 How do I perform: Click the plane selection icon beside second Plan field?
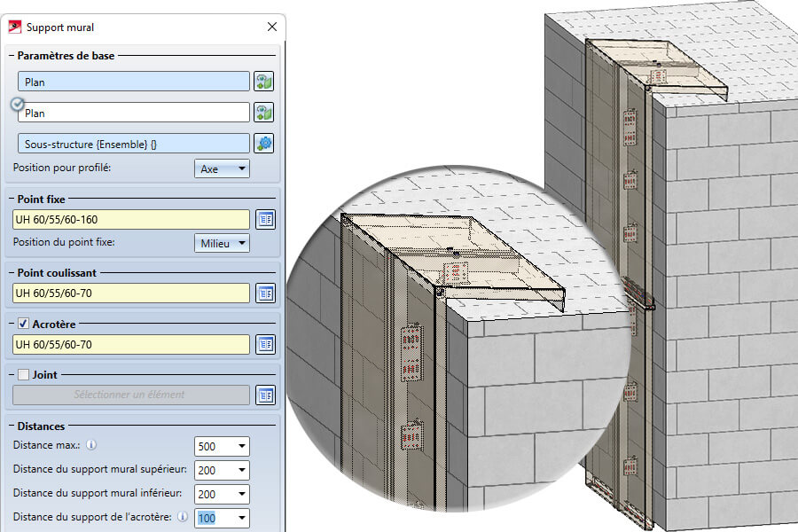tap(263, 113)
